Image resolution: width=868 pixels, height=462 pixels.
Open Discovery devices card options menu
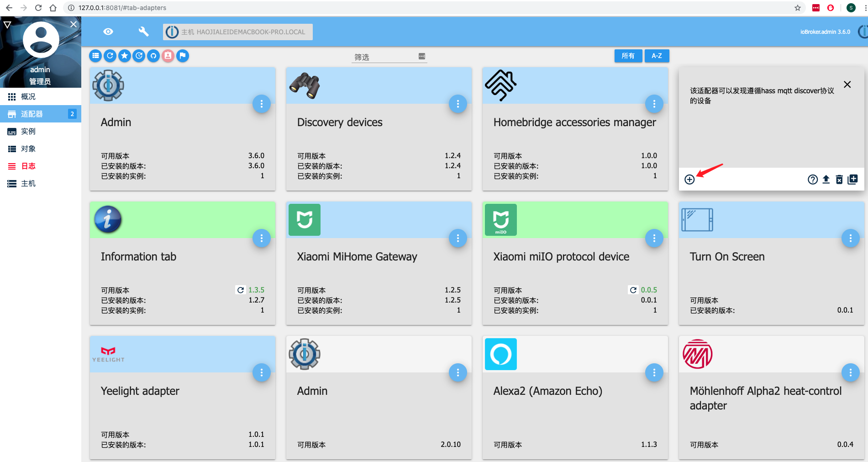point(458,104)
